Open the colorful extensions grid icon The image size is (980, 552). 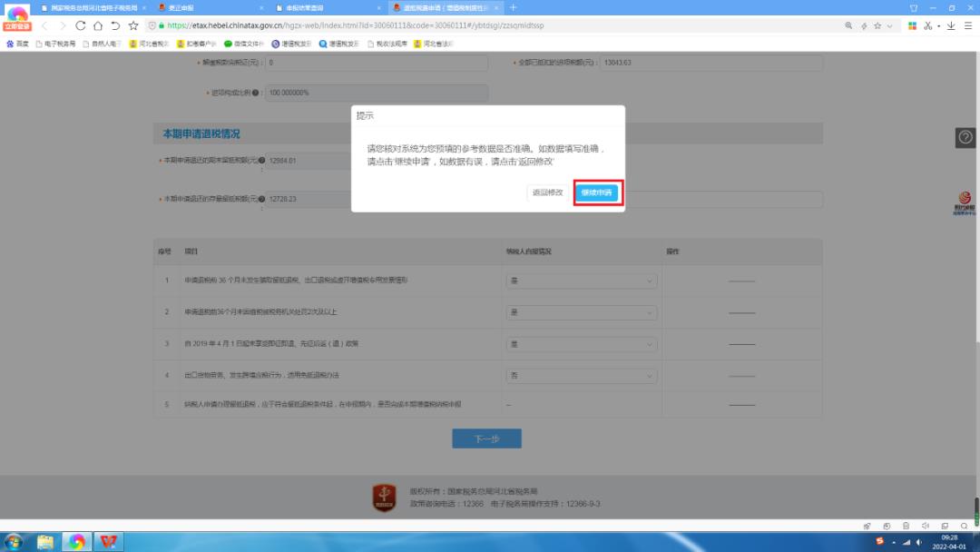coord(913,25)
